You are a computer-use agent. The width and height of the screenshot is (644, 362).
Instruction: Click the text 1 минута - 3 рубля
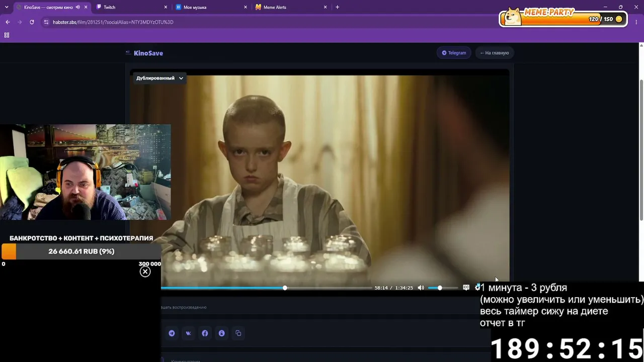click(x=524, y=288)
